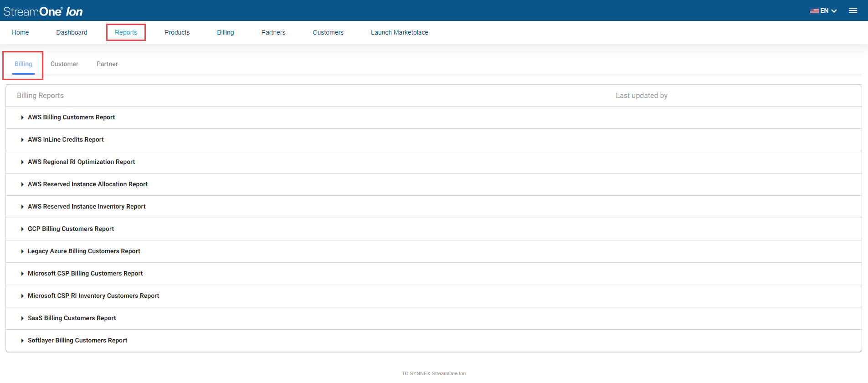Viewport: 868px width, 383px height.
Task: Expand arrow for AWS Regional RI Optimization Report
Action: click(22, 162)
